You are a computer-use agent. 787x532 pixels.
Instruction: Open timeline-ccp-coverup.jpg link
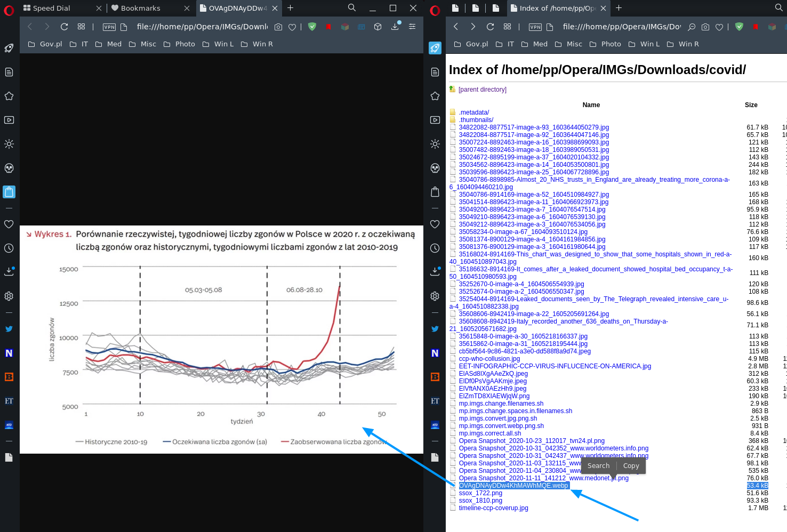click(494, 508)
